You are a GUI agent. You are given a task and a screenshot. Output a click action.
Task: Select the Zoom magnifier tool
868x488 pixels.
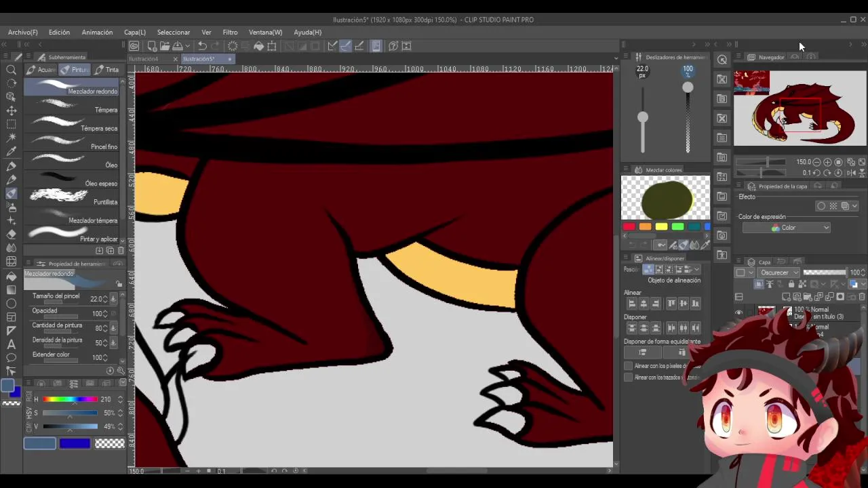pyautogui.click(x=11, y=70)
